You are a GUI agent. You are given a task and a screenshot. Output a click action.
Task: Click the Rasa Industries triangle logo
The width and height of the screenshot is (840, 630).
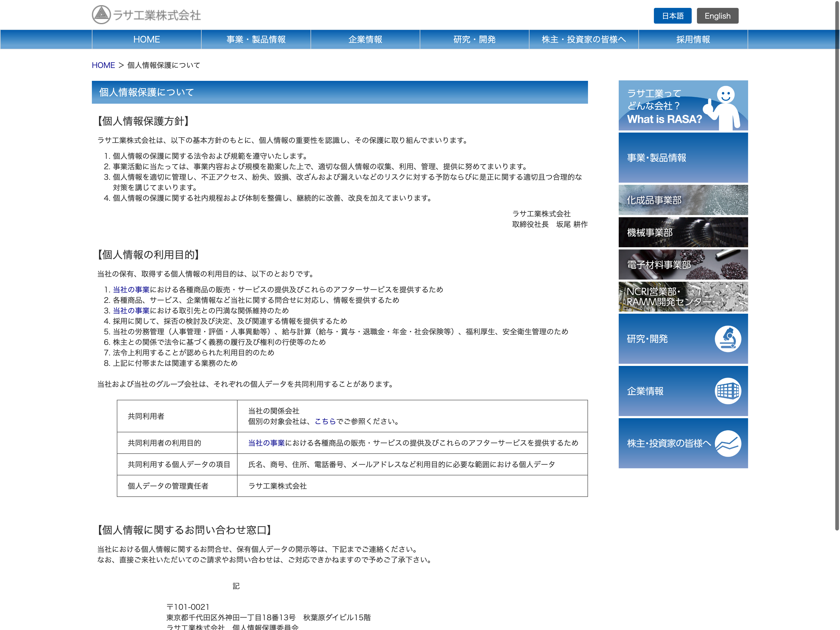pyautogui.click(x=101, y=15)
